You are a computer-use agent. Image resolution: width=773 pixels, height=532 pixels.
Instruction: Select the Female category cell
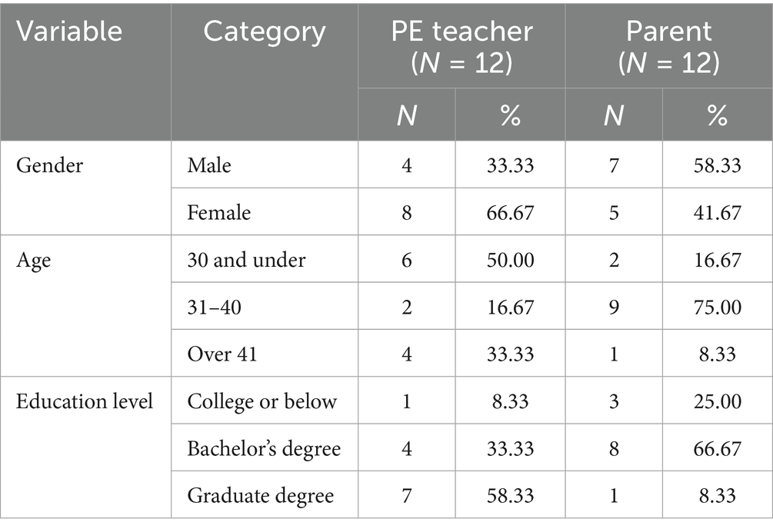(x=219, y=212)
